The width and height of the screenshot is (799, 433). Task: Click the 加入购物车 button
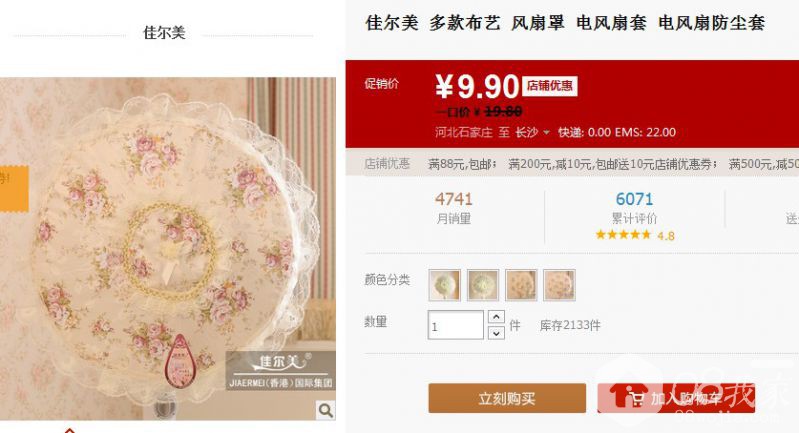pos(676,398)
